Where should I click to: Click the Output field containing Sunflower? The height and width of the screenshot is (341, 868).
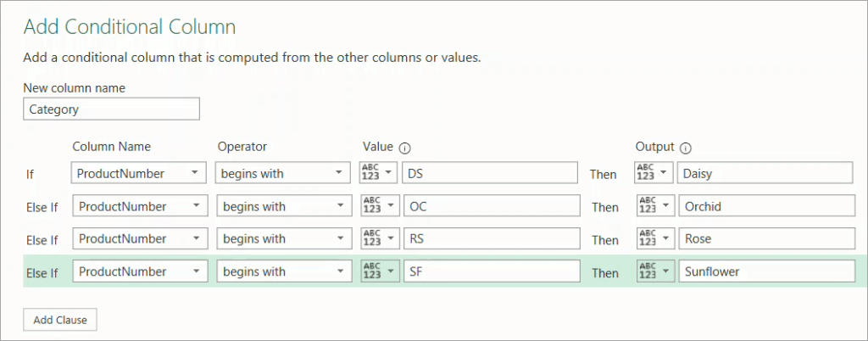(x=766, y=271)
